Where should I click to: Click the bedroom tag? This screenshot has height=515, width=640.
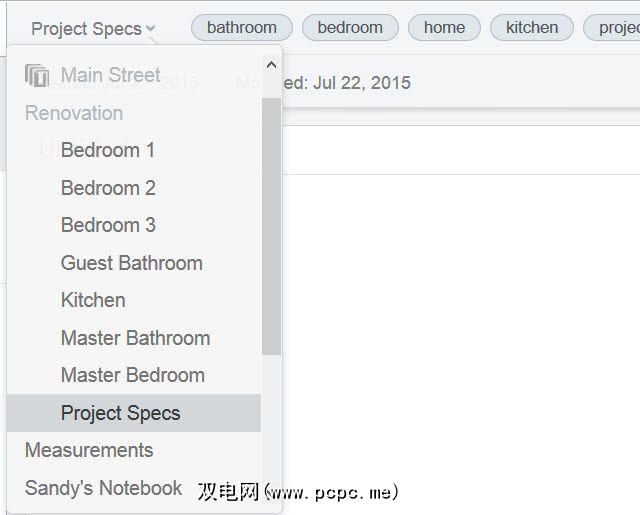click(350, 28)
